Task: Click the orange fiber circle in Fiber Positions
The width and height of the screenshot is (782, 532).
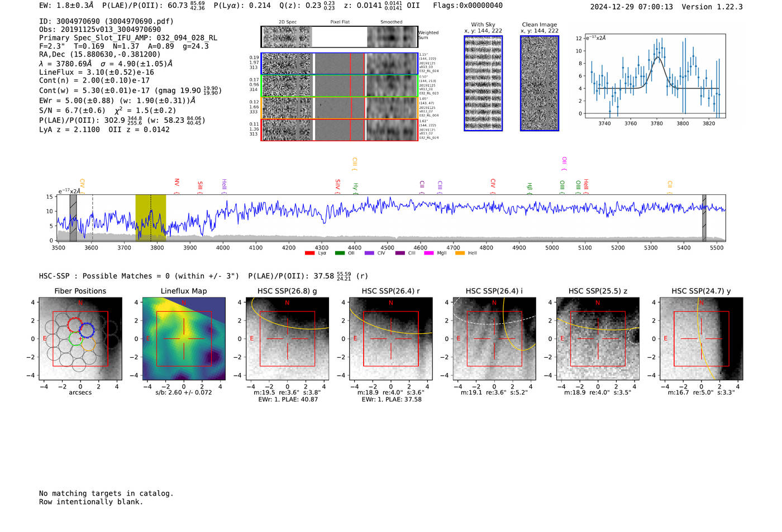Action: [88, 343]
